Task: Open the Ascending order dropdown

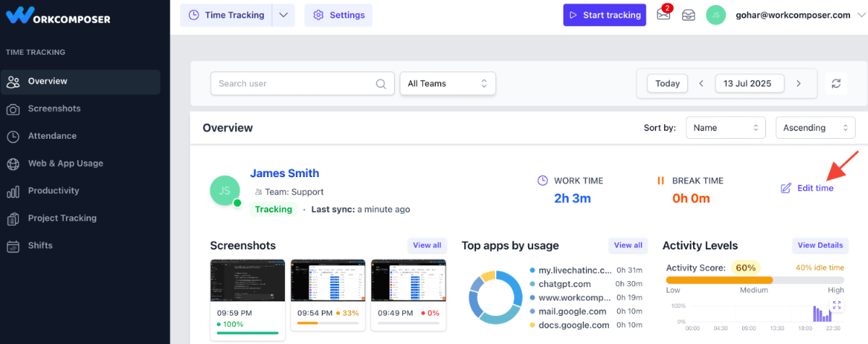Action: pyautogui.click(x=815, y=128)
